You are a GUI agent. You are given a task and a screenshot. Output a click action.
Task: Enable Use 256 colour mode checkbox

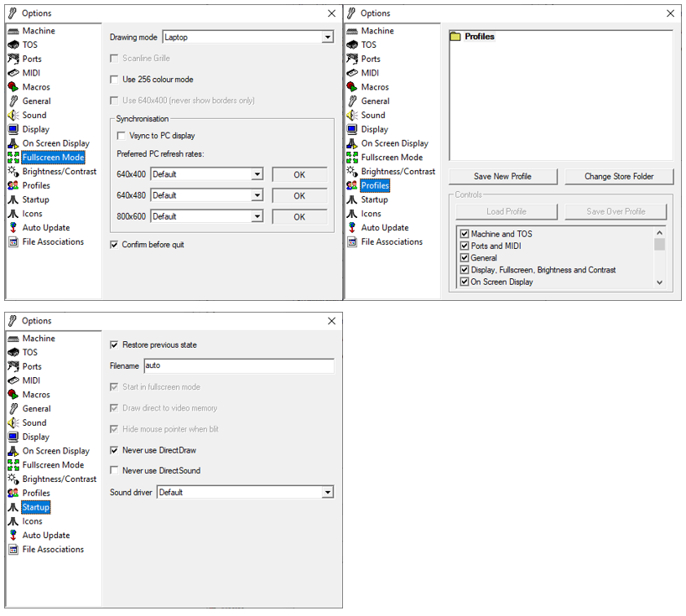[x=114, y=80]
